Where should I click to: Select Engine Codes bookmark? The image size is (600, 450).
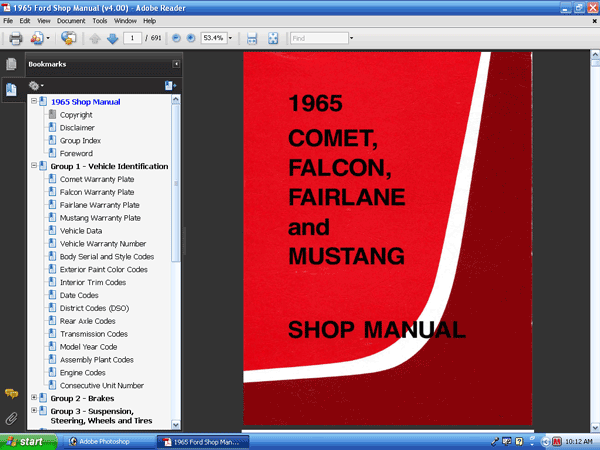83,373
